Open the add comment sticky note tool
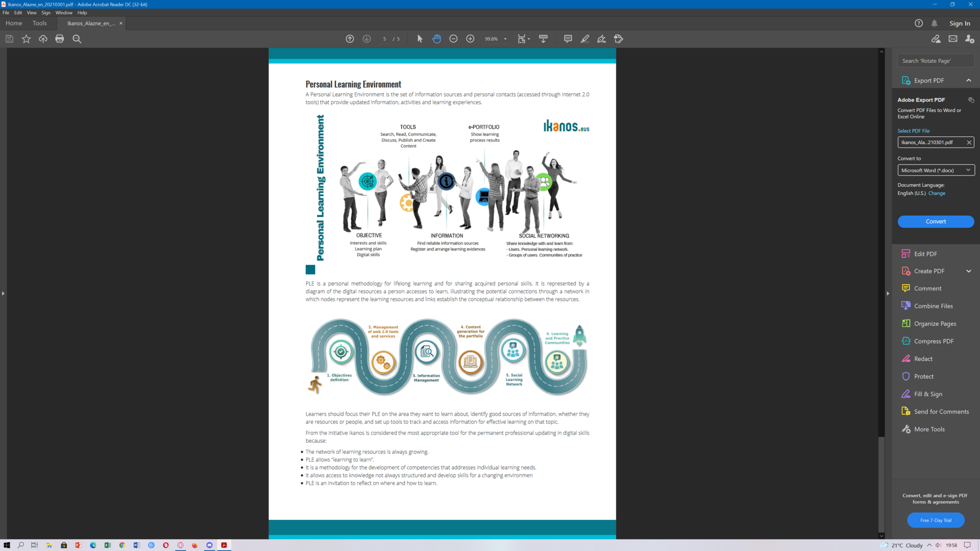Image resolution: width=980 pixels, height=551 pixels. [568, 39]
